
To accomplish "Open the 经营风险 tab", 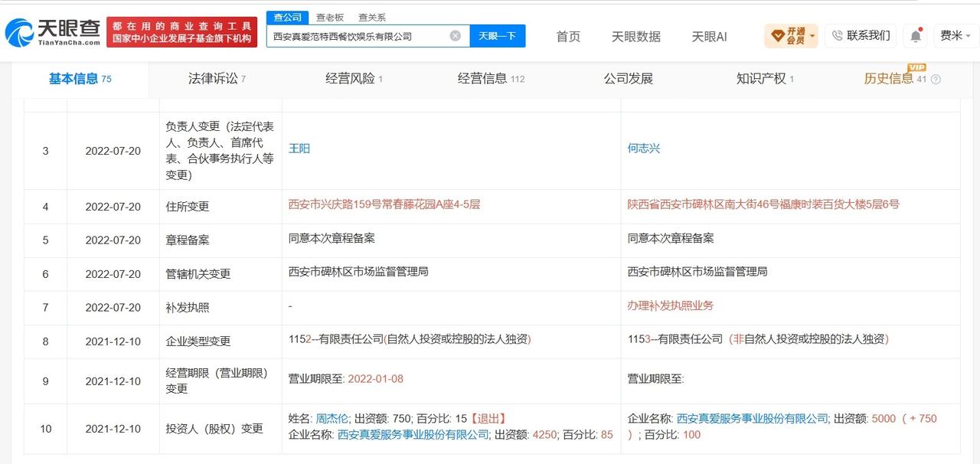I will click(354, 79).
